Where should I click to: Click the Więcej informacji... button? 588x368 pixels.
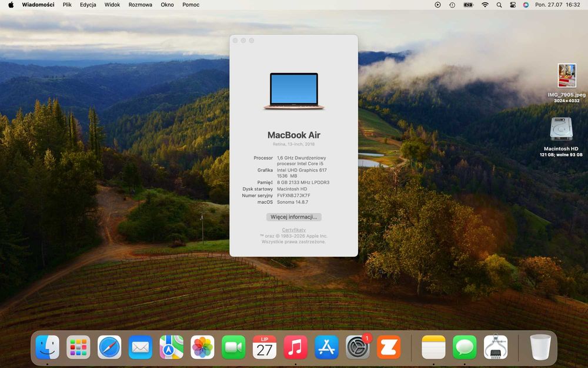[293, 217]
